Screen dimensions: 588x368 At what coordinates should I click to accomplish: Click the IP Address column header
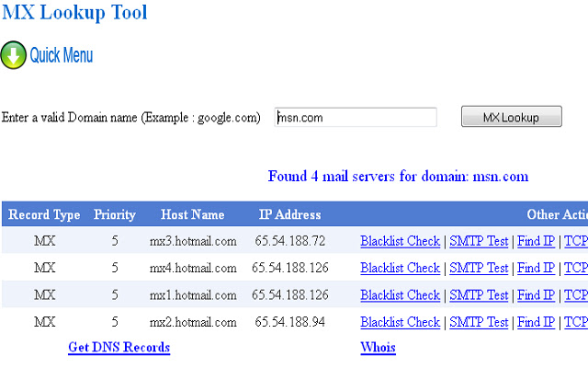pos(290,214)
